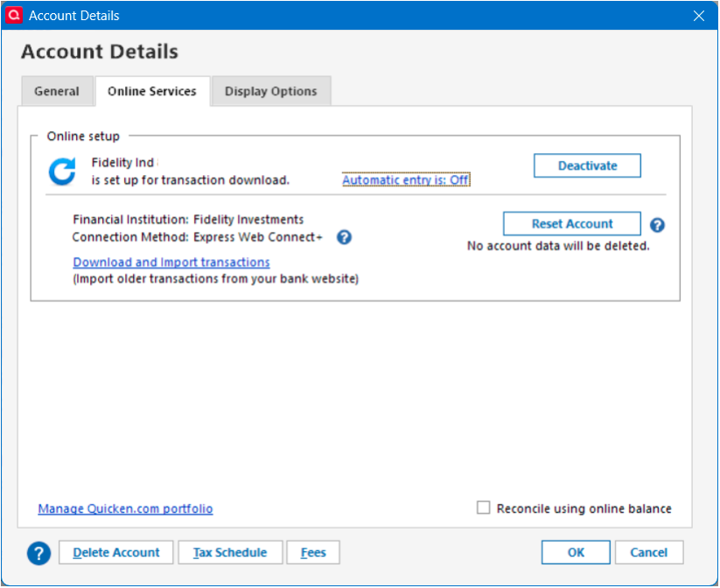Open help icon beside Reset Account
720x588 pixels.
click(657, 225)
